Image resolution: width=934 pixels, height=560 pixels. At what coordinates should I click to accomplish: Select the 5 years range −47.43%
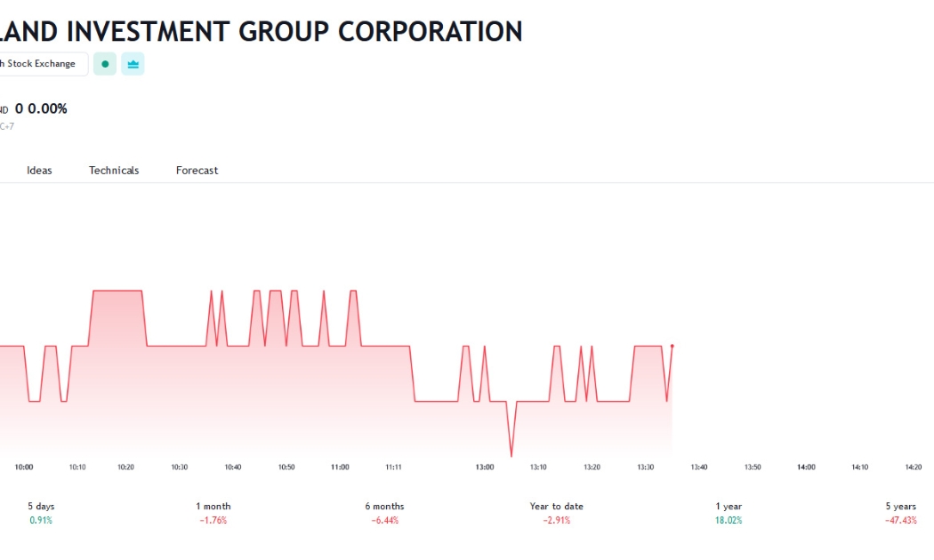coord(900,513)
